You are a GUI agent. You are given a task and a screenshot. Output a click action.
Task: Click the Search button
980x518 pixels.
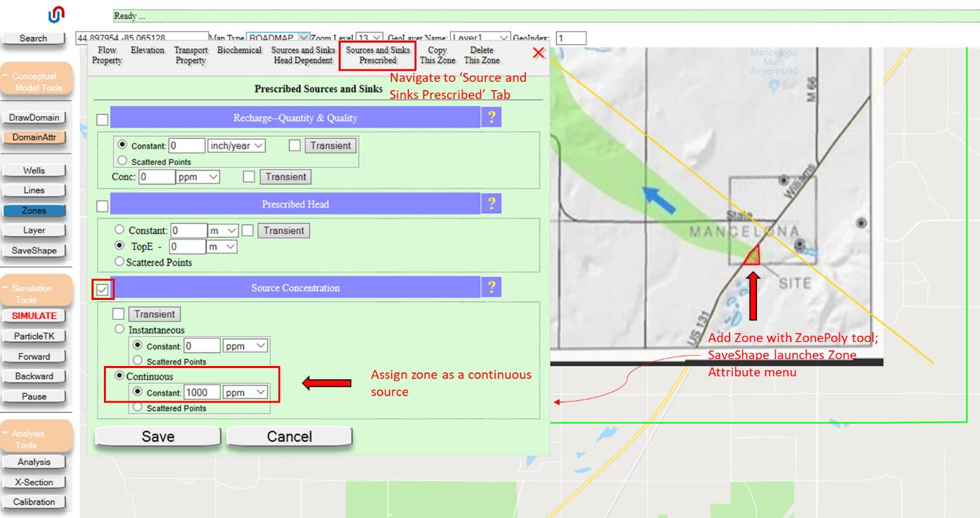(33, 39)
